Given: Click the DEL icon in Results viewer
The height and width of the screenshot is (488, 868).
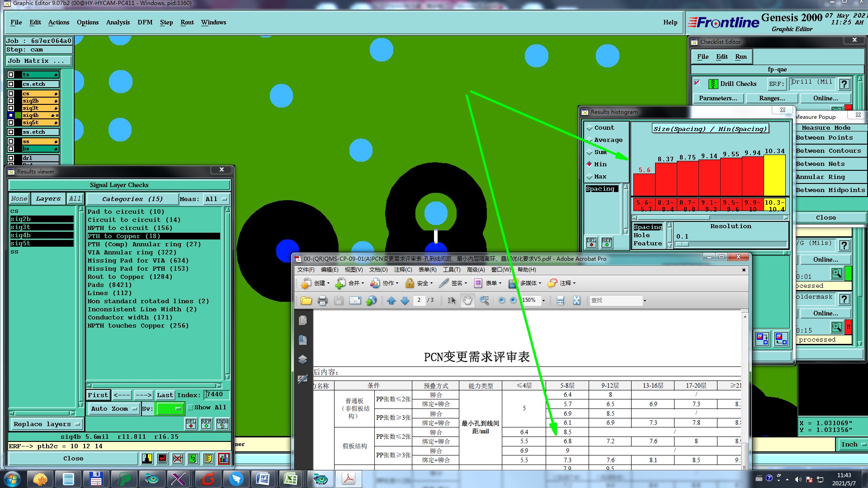Looking at the screenshot, I should coord(191,423).
